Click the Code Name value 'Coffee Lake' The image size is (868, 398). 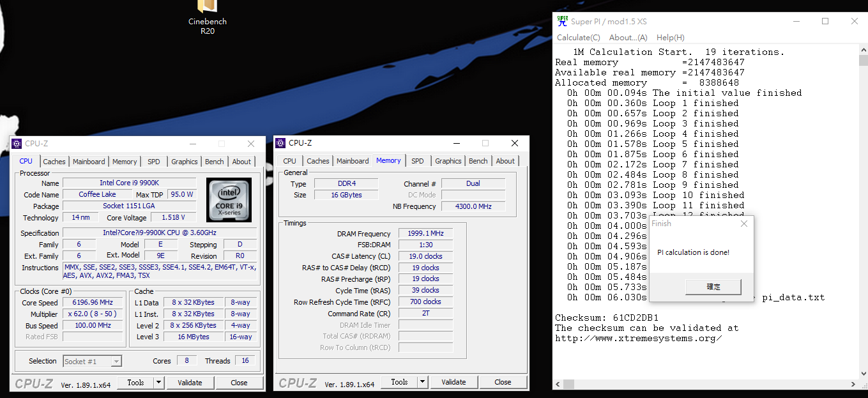click(97, 194)
